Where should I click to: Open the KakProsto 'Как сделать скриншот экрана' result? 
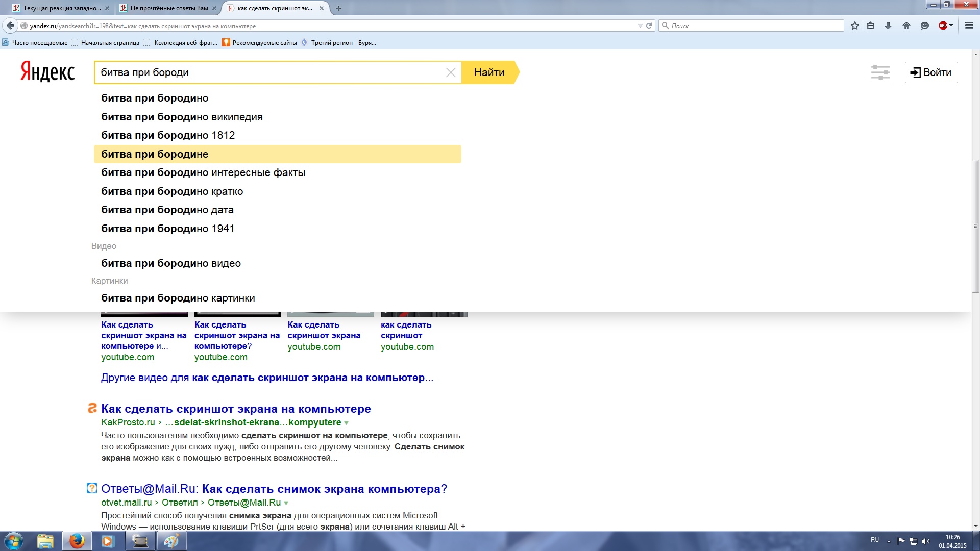(236, 409)
